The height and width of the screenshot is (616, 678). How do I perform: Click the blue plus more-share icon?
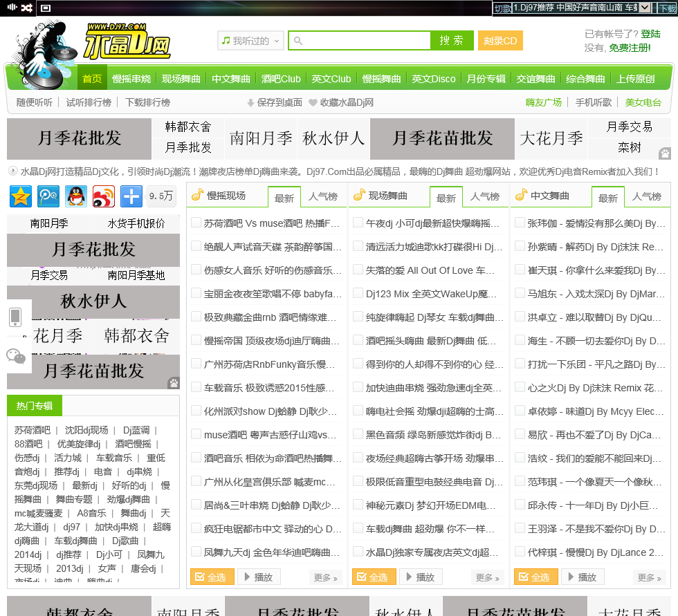(131, 196)
